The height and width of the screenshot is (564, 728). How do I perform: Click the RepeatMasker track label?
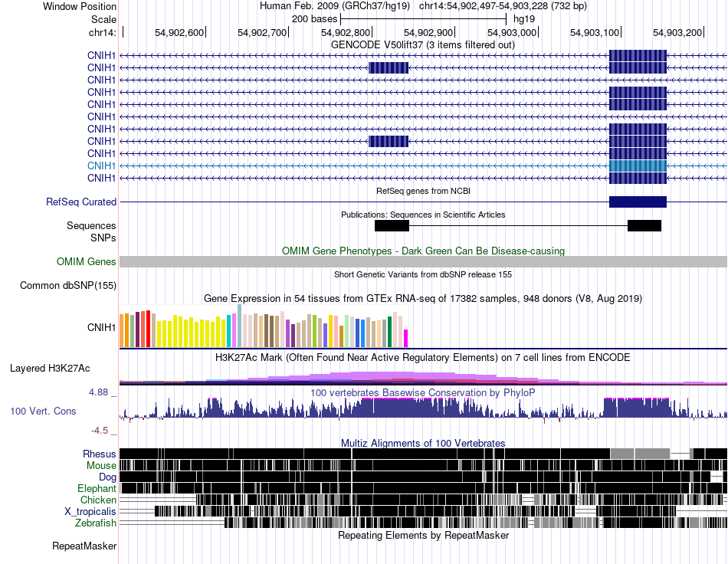84,546
